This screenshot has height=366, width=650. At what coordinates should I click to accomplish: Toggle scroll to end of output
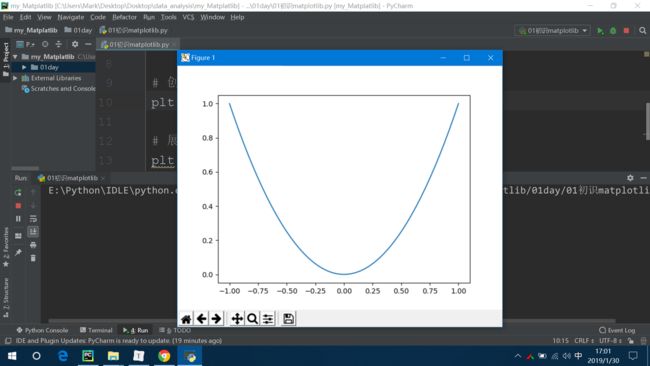pos(33,232)
